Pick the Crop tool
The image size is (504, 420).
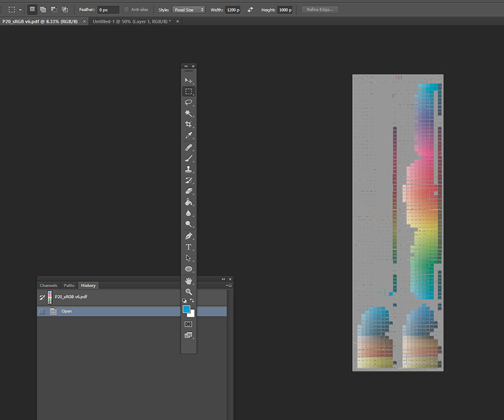(x=188, y=125)
